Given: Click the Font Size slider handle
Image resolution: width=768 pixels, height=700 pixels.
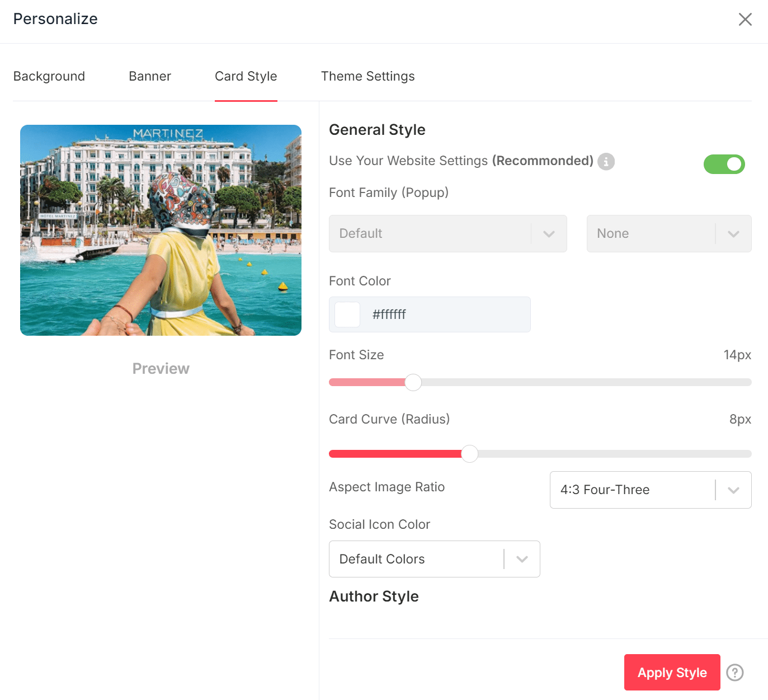Looking at the screenshot, I should point(413,382).
